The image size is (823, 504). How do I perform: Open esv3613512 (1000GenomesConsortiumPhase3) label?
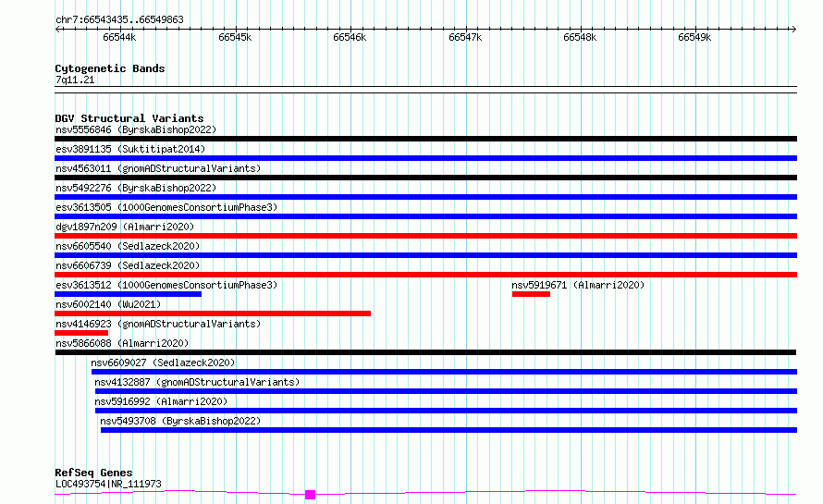click(166, 285)
